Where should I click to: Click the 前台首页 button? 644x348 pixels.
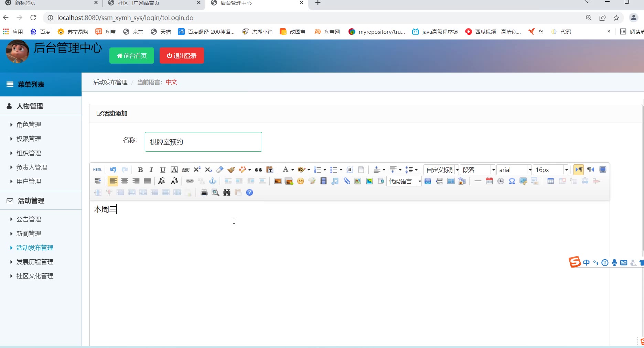pyautogui.click(x=132, y=56)
